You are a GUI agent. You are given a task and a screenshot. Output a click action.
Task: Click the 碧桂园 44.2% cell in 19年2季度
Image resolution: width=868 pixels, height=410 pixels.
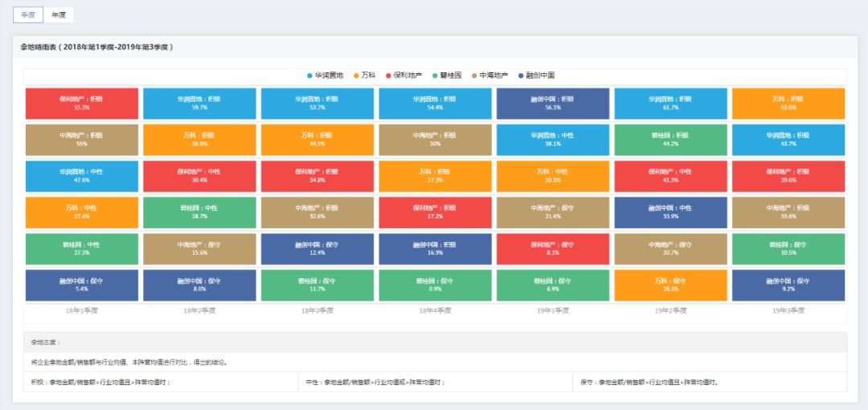coord(671,140)
